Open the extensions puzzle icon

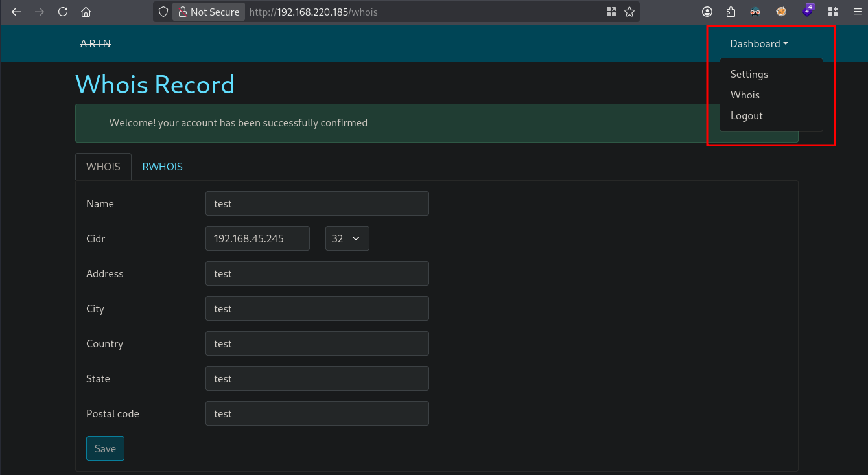(x=731, y=12)
